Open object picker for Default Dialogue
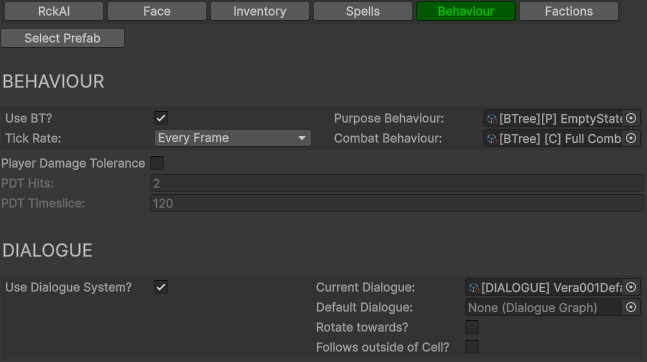Screen dimensions: 647x362 click(631, 307)
